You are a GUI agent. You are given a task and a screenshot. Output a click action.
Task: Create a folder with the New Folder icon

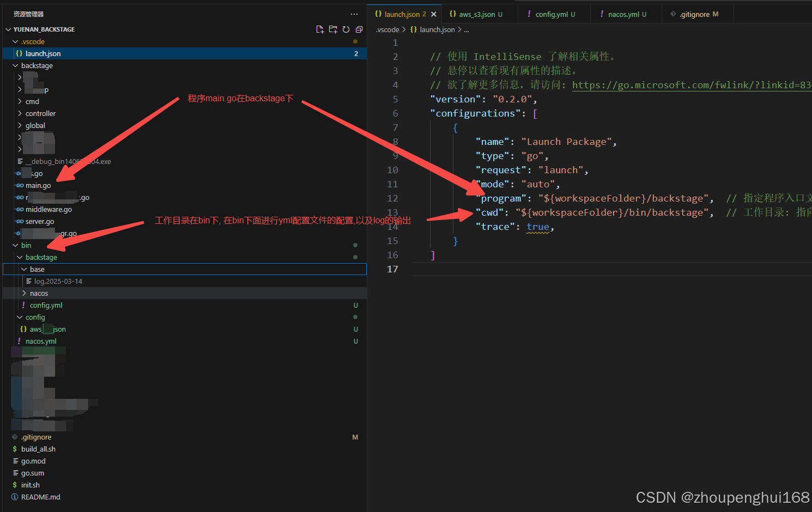[333, 29]
